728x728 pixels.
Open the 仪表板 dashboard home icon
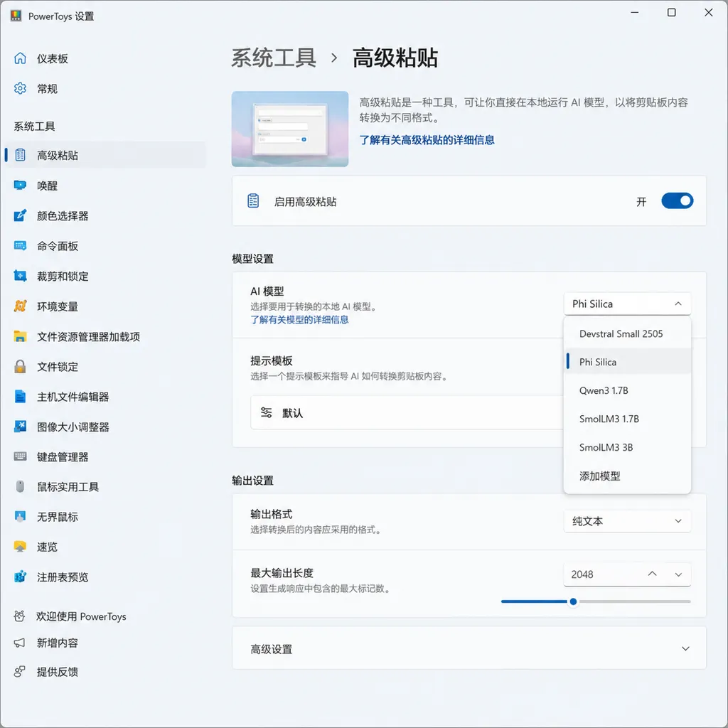tap(20, 58)
